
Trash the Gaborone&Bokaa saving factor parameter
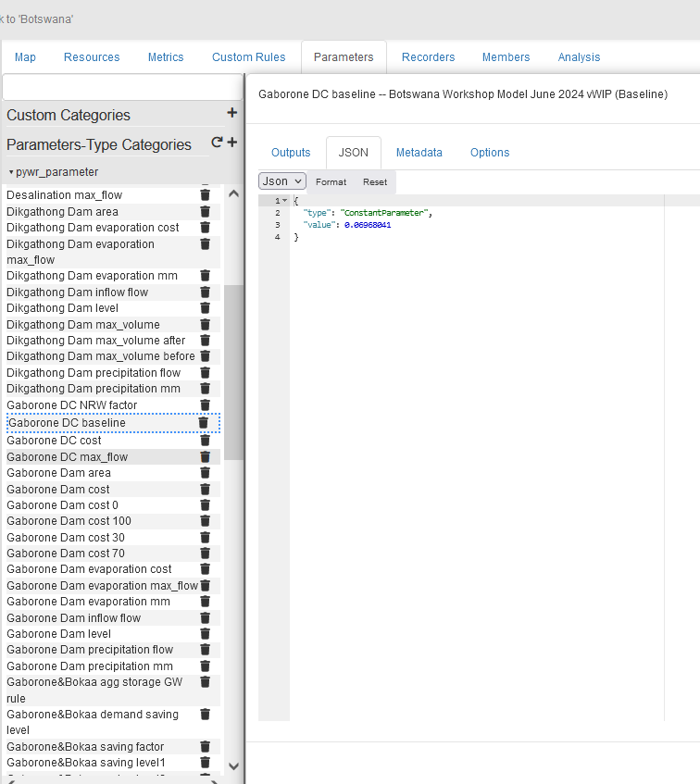[x=205, y=747]
